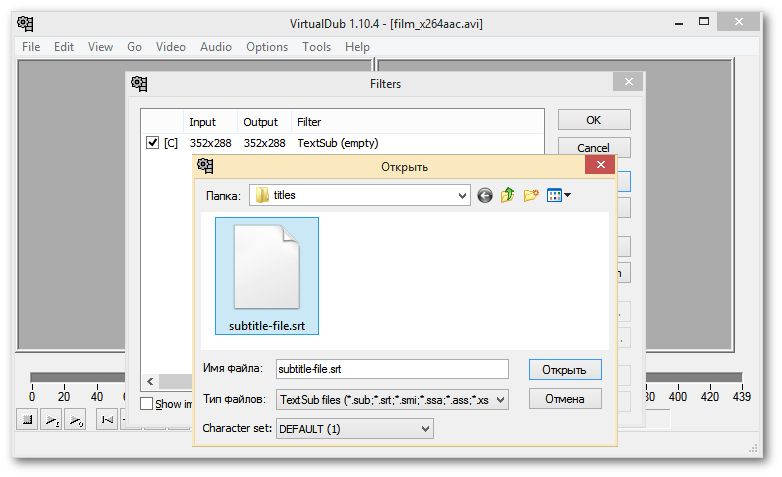Click the Открыть button
782x477 pixels.
565,370
